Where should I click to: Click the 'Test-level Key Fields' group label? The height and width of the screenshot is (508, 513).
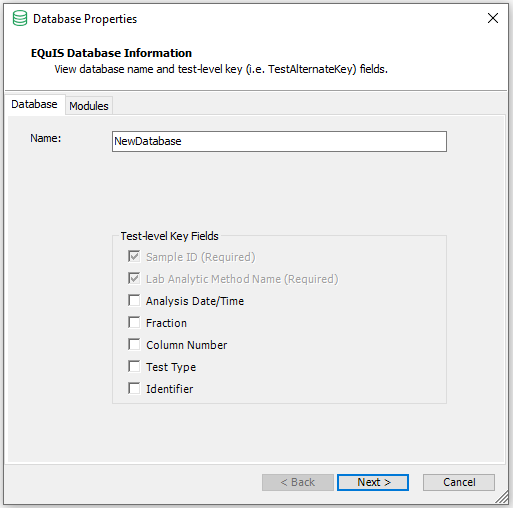click(x=169, y=236)
